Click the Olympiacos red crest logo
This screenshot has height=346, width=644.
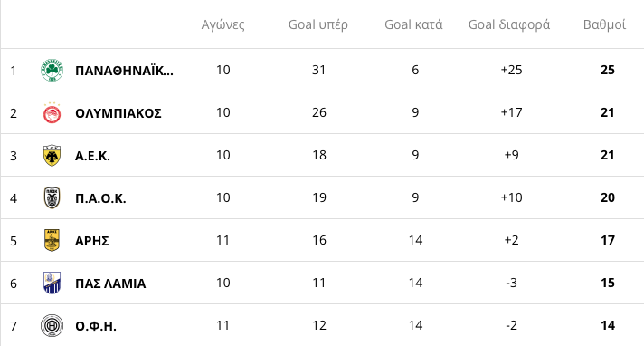(x=52, y=112)
